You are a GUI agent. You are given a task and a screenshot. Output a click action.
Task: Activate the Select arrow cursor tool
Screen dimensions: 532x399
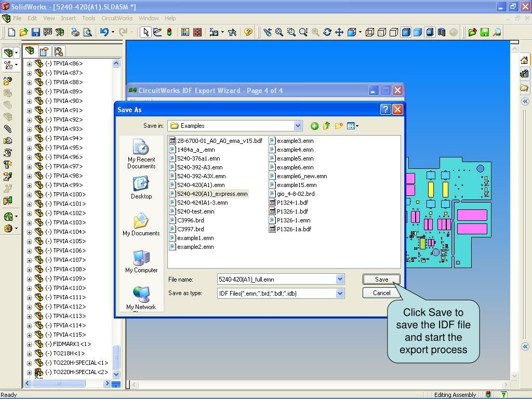[x=146, y=32]
